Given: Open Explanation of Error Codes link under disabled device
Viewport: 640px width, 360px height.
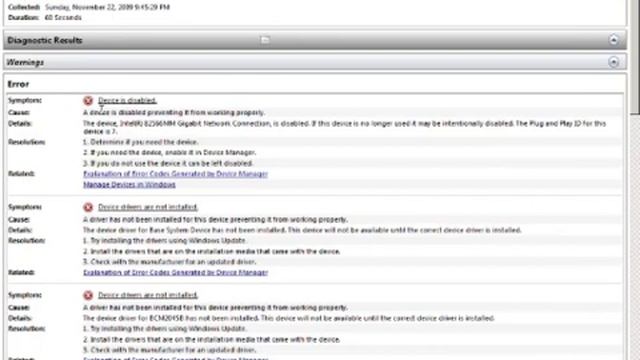Looking at the screenshot, I should pos(176,174).
